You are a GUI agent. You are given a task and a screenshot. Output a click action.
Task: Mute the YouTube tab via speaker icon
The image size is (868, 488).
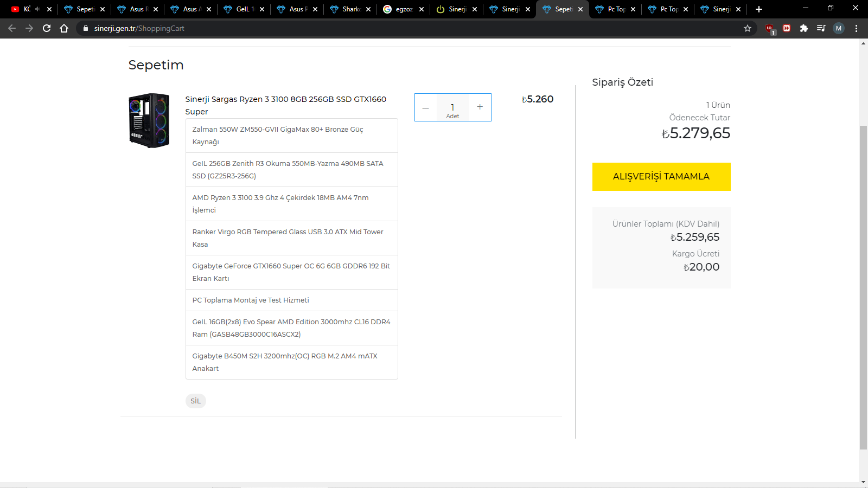[x=38, y=9]
